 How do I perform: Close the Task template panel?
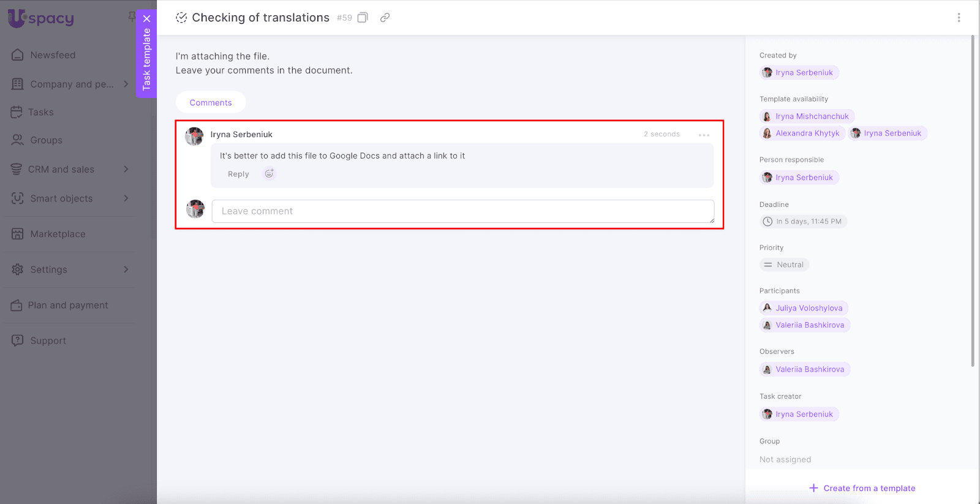(147, 18)
